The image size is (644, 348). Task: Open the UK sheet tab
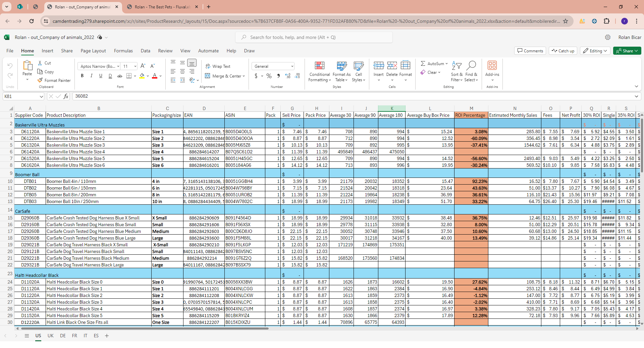pyautogui.click(x=50, y=336)
